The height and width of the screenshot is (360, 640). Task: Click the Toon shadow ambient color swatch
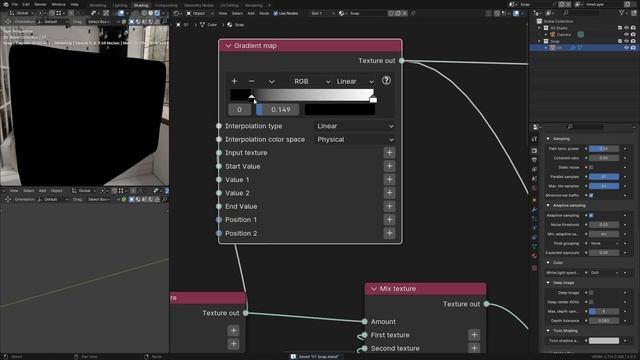pos(604,340)
